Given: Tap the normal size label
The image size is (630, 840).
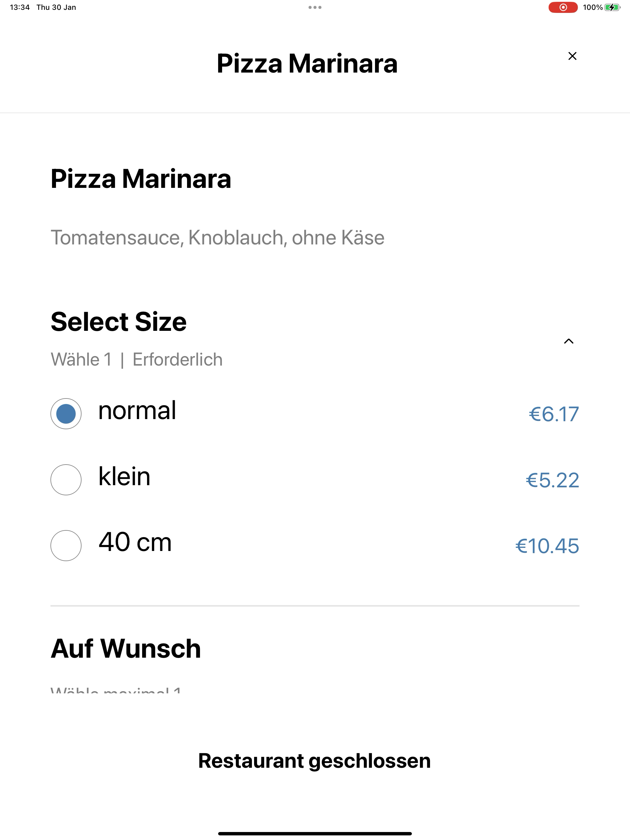Looking at the screenshot, I should pyautogui.click(x=137, y=410).
